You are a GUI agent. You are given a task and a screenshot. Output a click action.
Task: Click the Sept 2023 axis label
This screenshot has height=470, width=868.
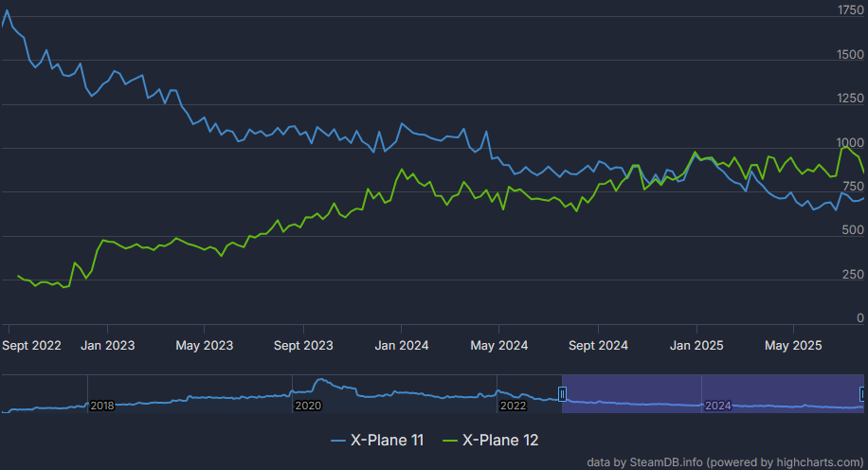coord(303,346)
